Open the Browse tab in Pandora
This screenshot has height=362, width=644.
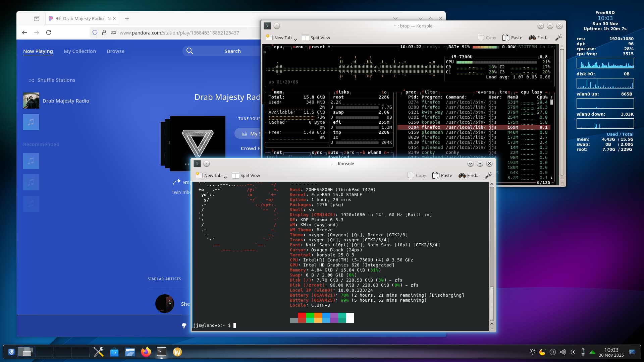[115, 51]
